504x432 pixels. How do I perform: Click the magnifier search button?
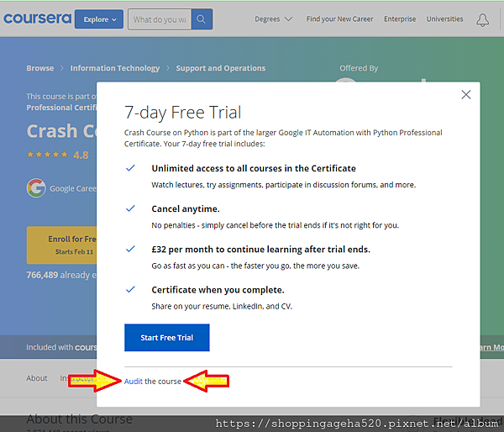[x=202, y=19]
